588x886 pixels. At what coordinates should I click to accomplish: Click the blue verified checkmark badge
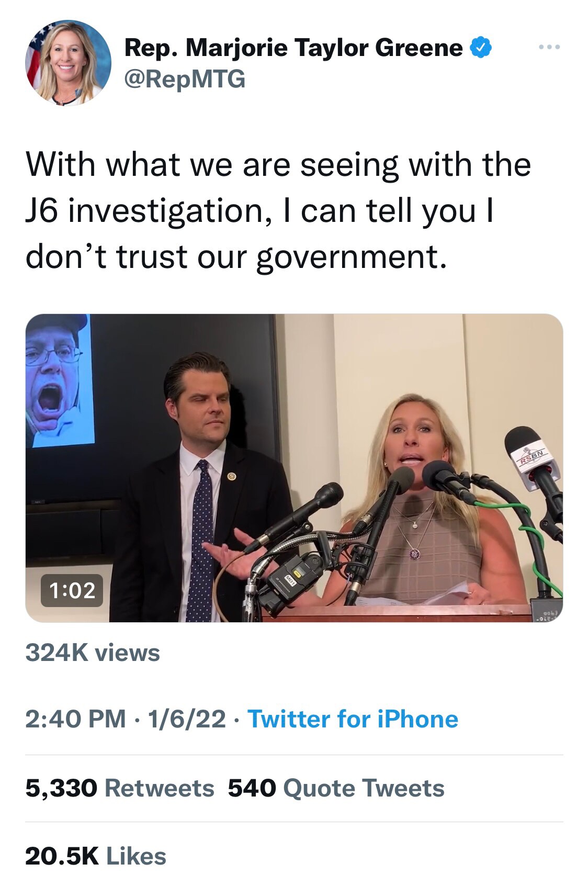(481, 48)
